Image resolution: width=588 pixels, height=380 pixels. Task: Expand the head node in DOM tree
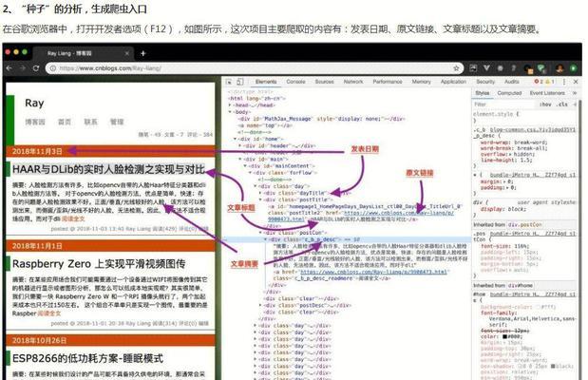tap(230, 105)
